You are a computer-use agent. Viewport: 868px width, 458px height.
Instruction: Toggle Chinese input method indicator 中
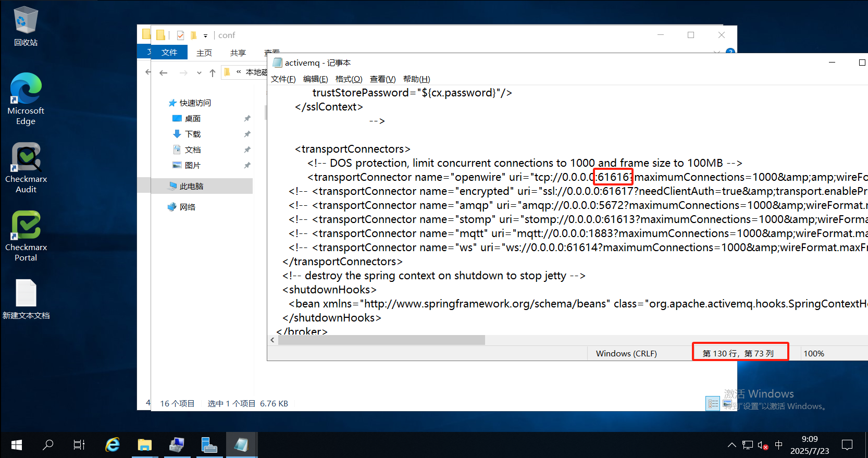(x=778, y=445)
